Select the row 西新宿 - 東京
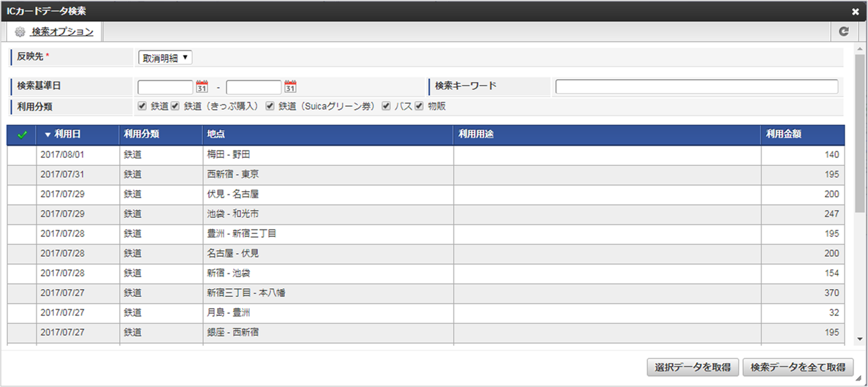 click(426, 175)
